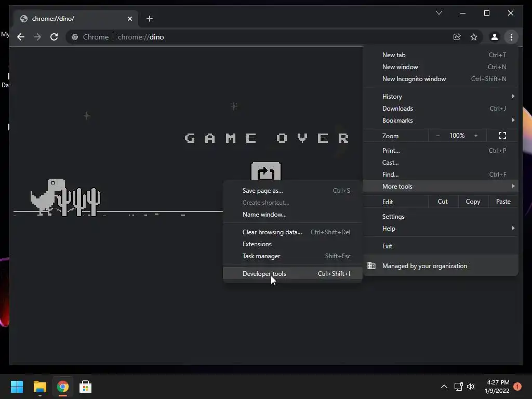The width and height of the screenshot is (532, 399).
Task: Click the chrome://dino/ tab title
Action: pyautogui.click(x=53, y=19)
